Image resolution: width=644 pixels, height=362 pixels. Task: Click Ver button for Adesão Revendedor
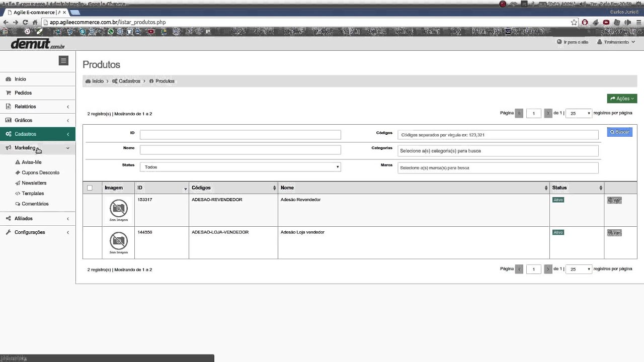click(614, 200)
